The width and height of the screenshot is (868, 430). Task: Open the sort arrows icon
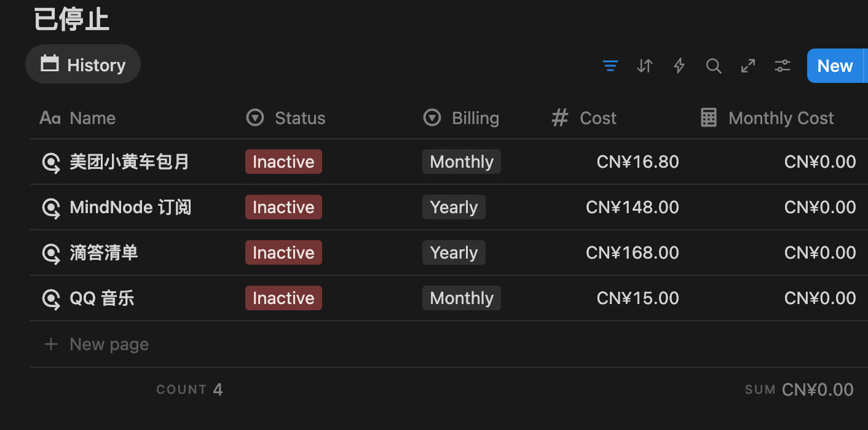(644, 66)
